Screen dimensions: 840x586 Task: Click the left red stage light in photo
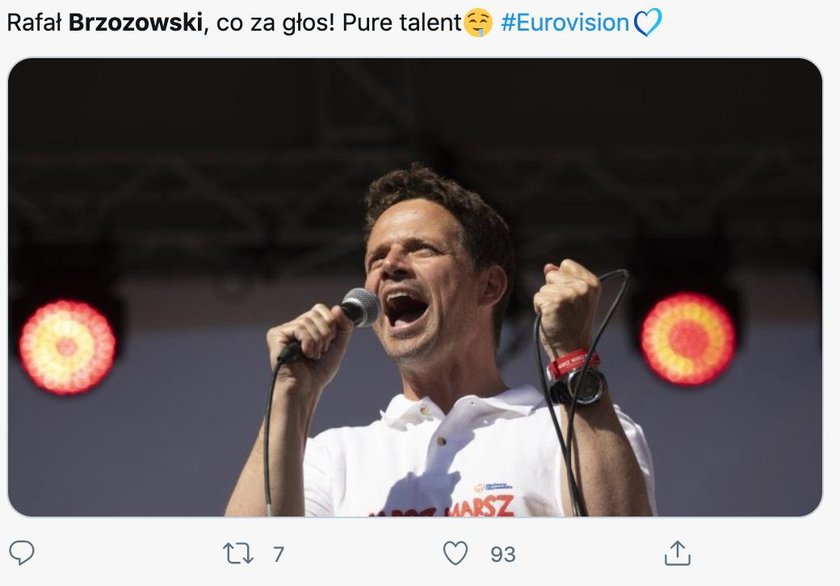click(67, 347)
